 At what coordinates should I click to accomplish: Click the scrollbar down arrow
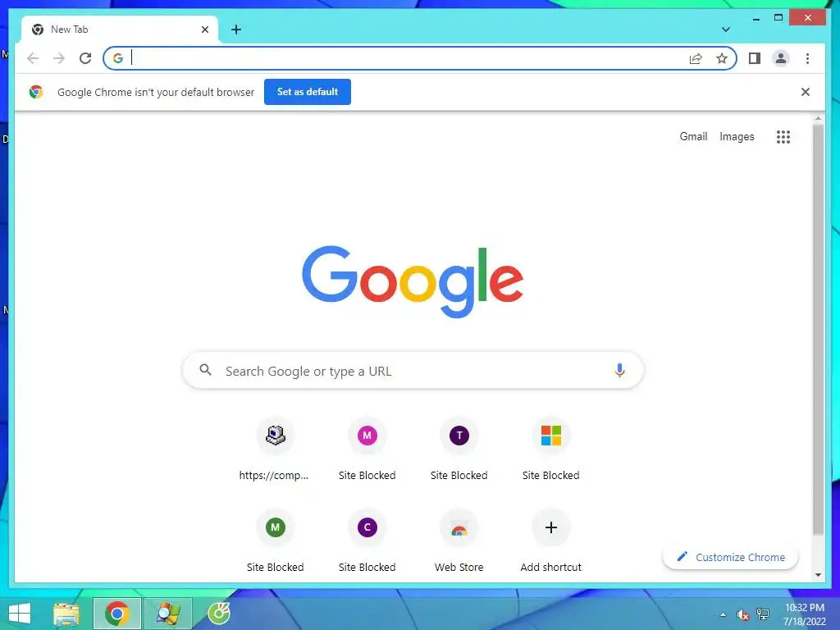(818, 575)
